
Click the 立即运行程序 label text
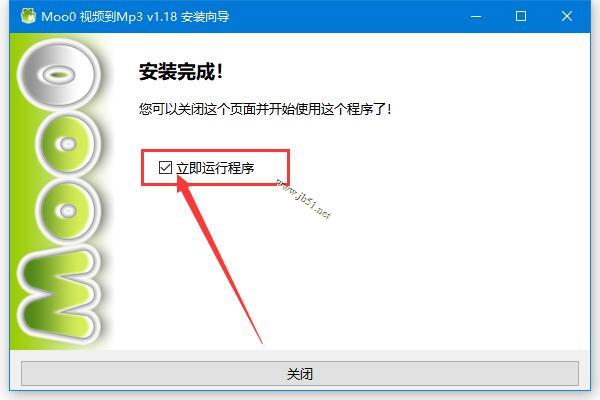(x=215, y=168)
